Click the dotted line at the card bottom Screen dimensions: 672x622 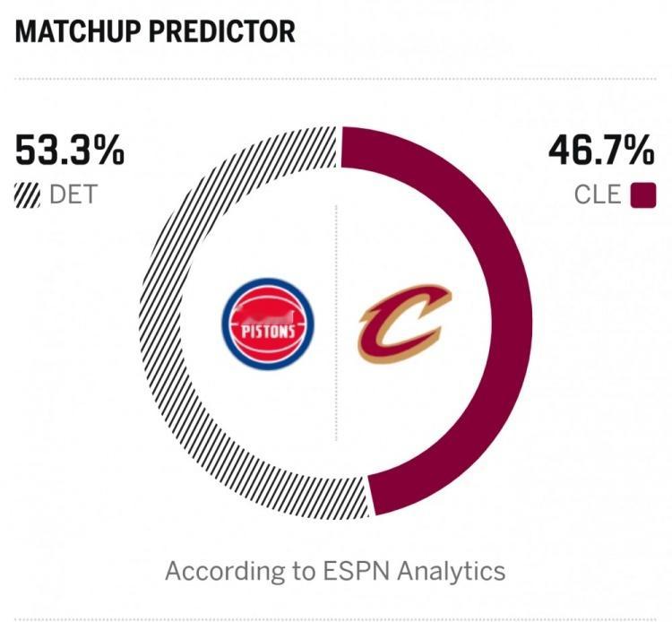point(336,619)
